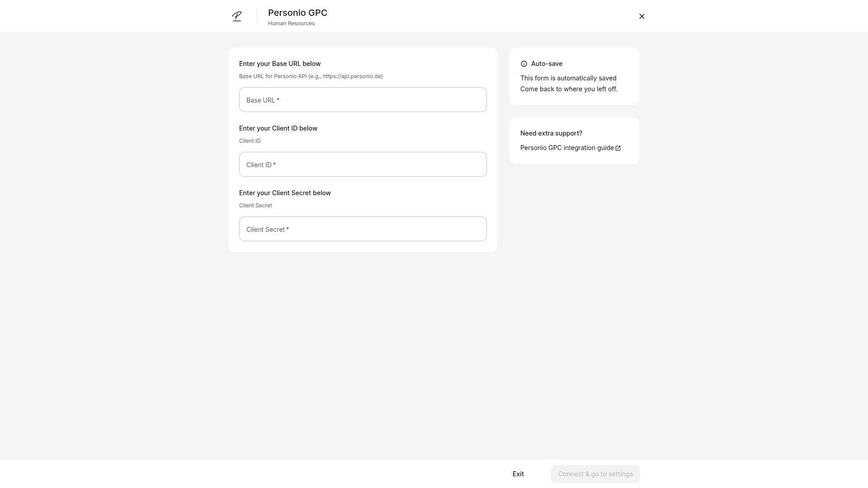Click the Exit button

518,474
